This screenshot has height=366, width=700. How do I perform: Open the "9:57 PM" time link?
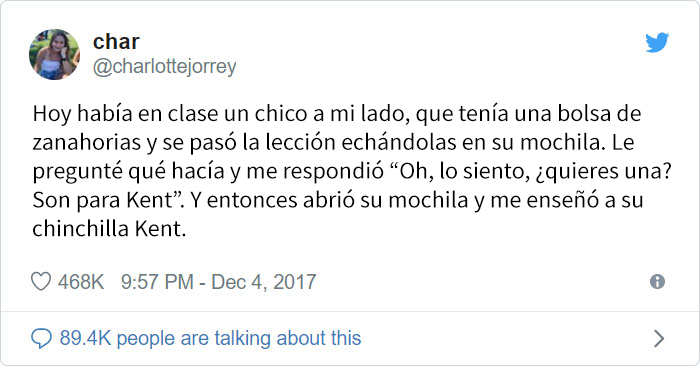click(157, 282)
